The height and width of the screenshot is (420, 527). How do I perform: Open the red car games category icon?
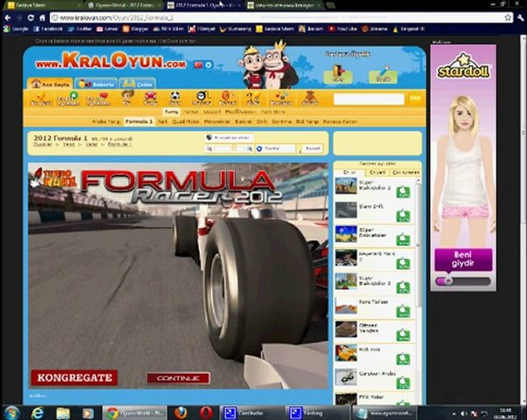(150, 99)
